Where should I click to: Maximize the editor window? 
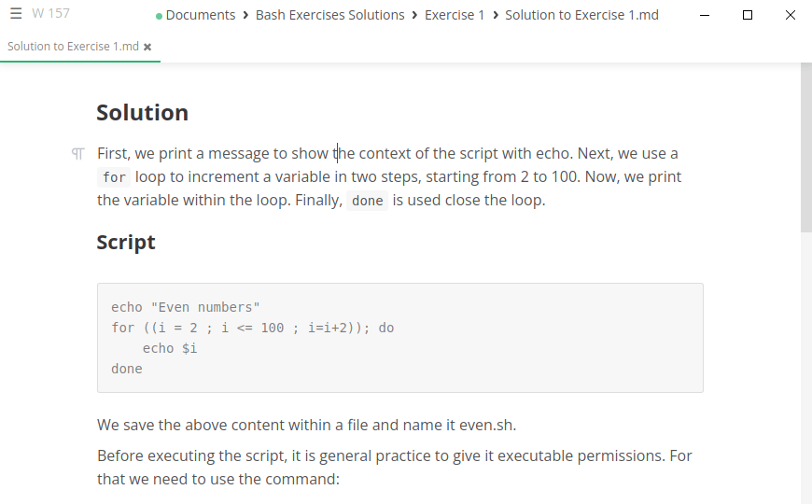tap(748, 15)
